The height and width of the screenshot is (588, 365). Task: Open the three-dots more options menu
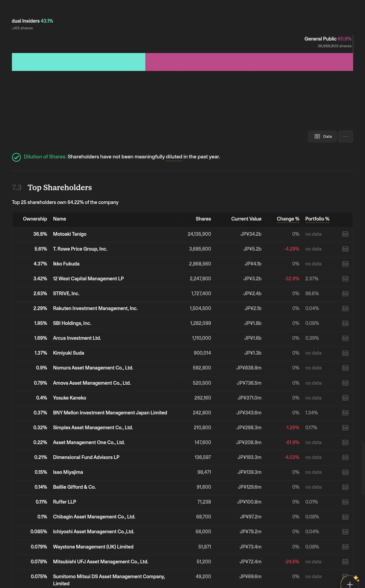click(345, 136)
